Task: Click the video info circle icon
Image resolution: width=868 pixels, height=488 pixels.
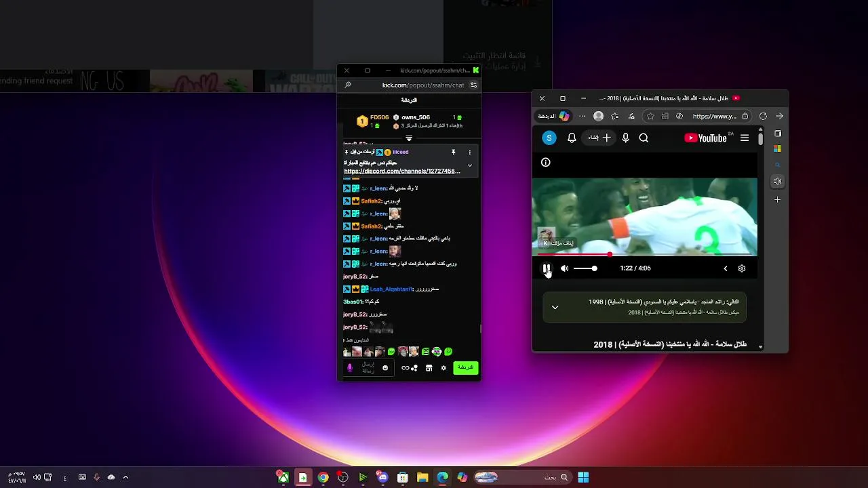Action: coord(546,163)
